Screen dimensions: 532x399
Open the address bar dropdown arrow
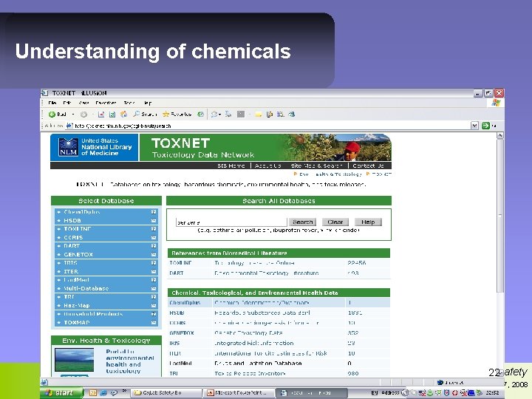(x=474, y=126)
